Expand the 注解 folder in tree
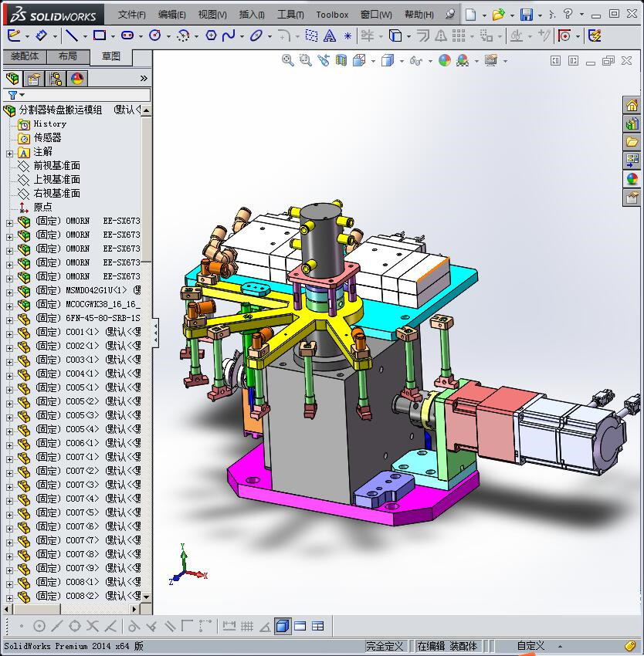The width and height of the screenshot is (644, 656). tap(9, 152)
